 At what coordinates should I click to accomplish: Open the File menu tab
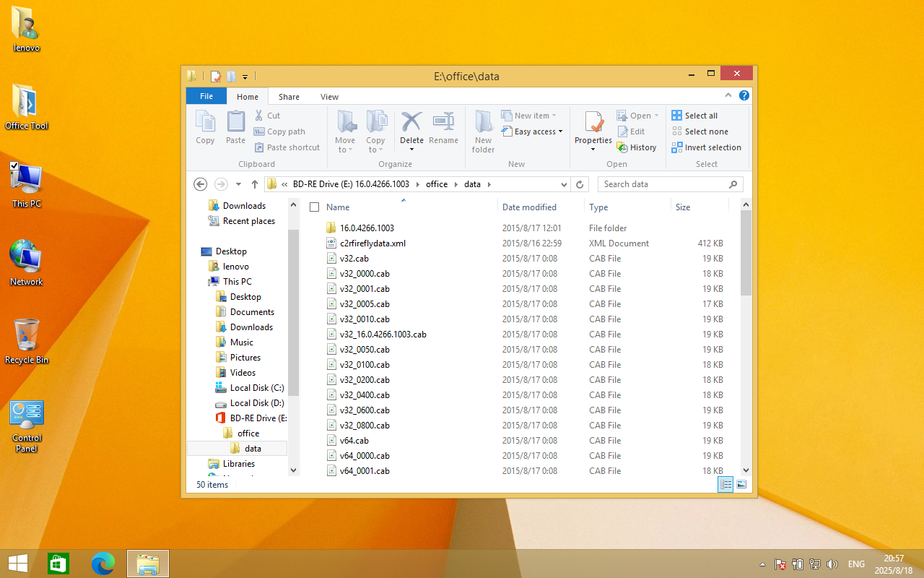coord(206,96)
